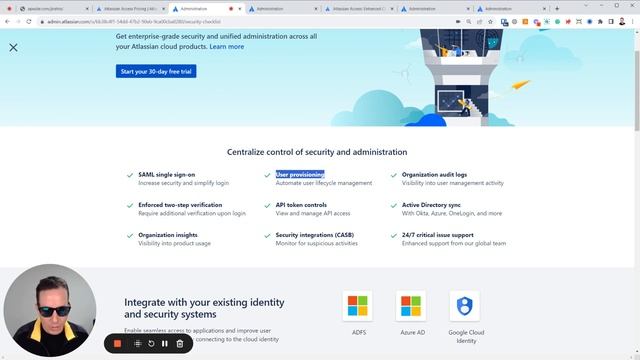Click the control tower illustration
The height and width of the screenshot is (360, 640).
pos(461,78)
